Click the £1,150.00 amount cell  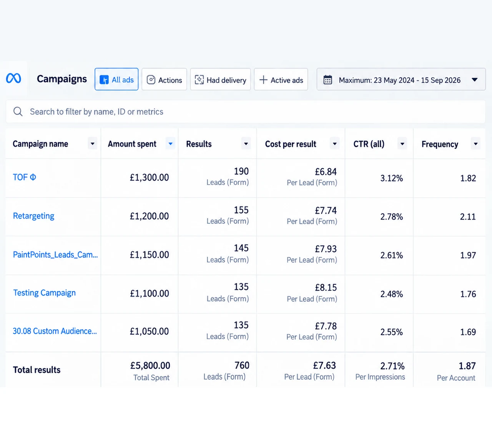[149, 255]
